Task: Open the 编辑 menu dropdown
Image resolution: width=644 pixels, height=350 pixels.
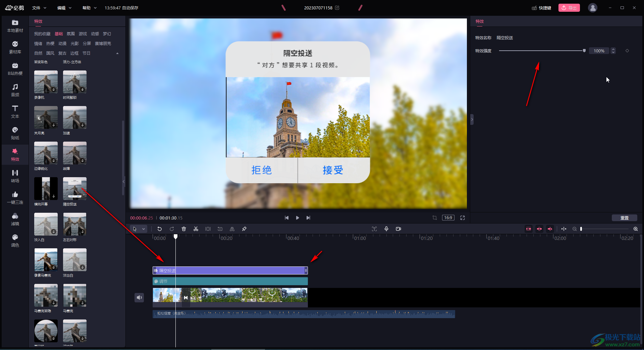Action: click(x=64, y=8)
